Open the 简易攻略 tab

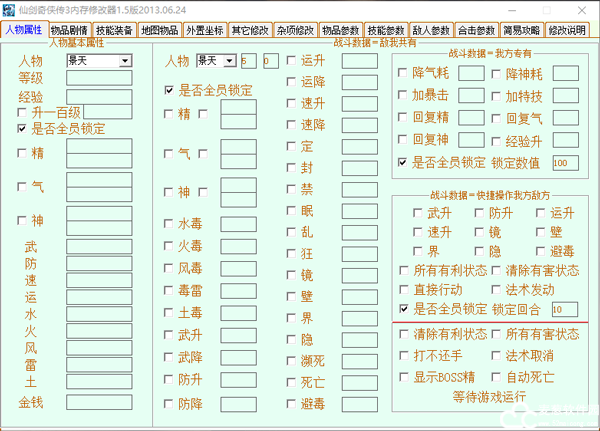[x=521, y=30]
